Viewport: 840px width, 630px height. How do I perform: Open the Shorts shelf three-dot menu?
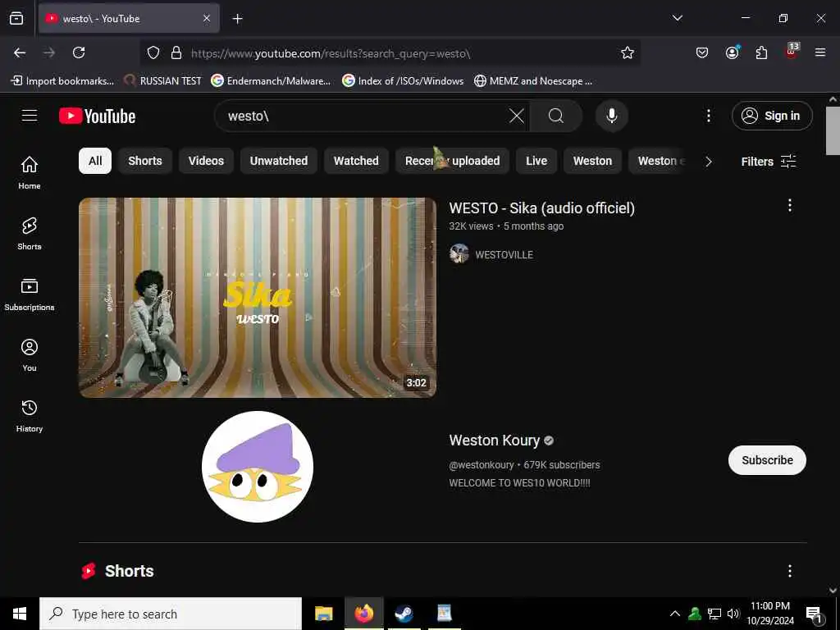pos(790,571)
